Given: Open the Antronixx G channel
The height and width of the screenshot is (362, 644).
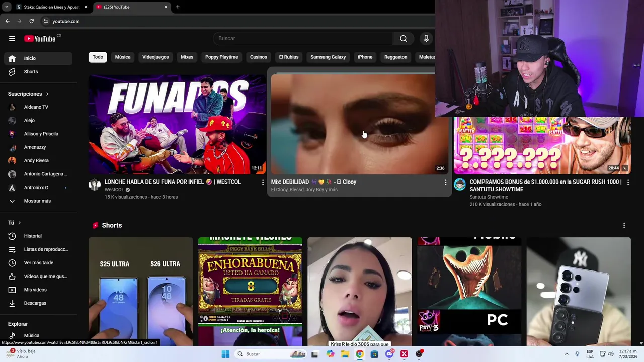Looking at the screenshot, I should coord(38,188).
